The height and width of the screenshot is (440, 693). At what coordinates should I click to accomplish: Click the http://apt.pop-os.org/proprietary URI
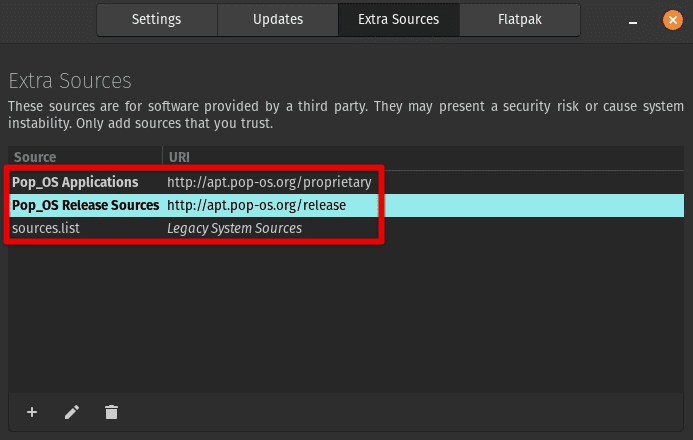tap(269, 182)
